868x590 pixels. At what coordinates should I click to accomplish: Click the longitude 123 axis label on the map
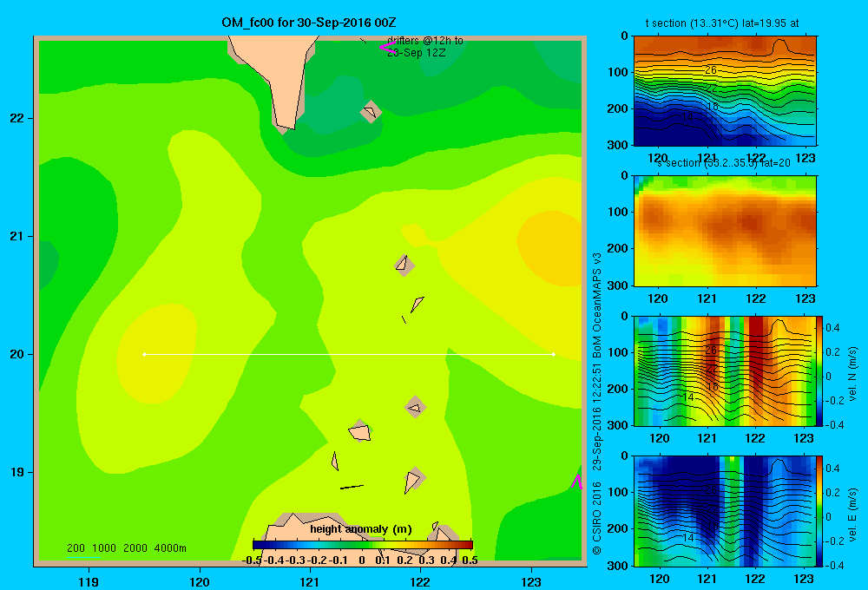pyautogui.click(x=531, y=581)
